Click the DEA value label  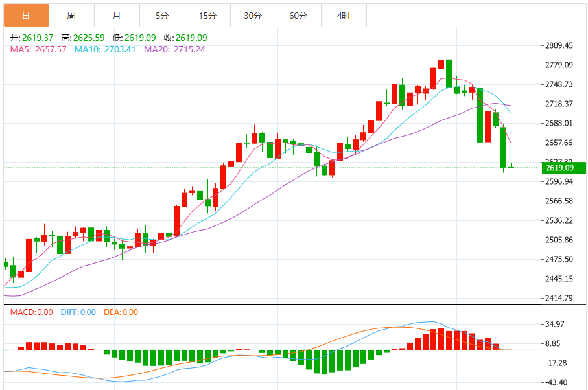point(121,312)
